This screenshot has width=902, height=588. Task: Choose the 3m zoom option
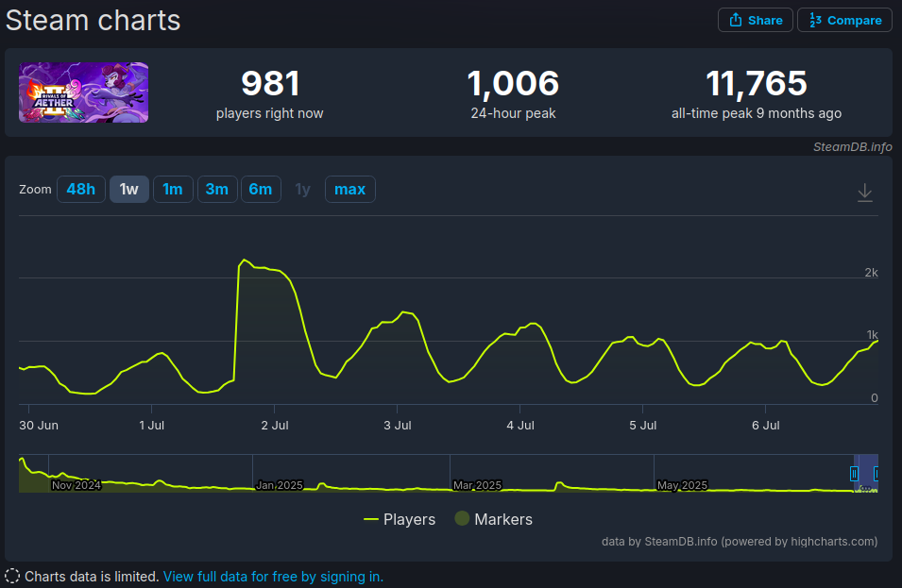(x=217, y=189)
